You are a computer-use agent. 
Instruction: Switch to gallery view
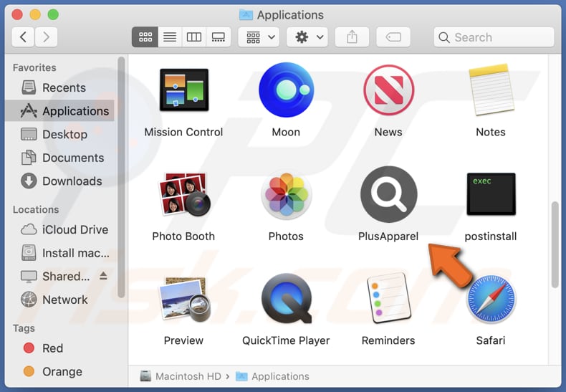tap(219, 37)
